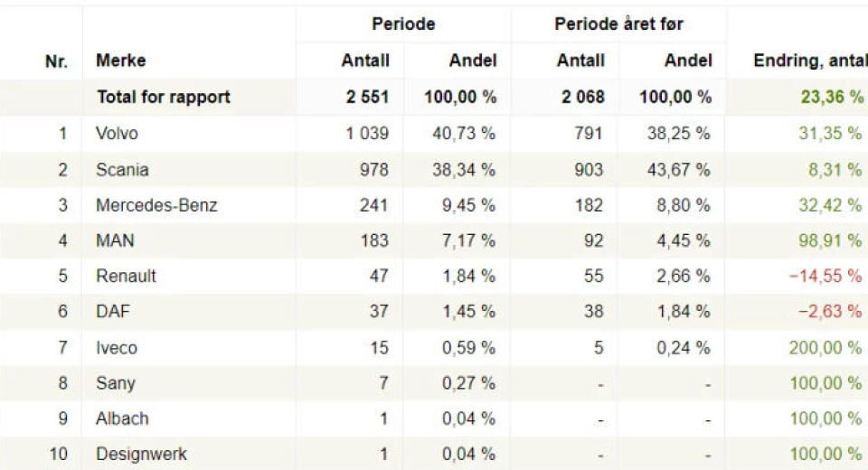This screenshot has width=868, height=470.
Task: Click the Endring, antall column header
Action: [808, 61]
